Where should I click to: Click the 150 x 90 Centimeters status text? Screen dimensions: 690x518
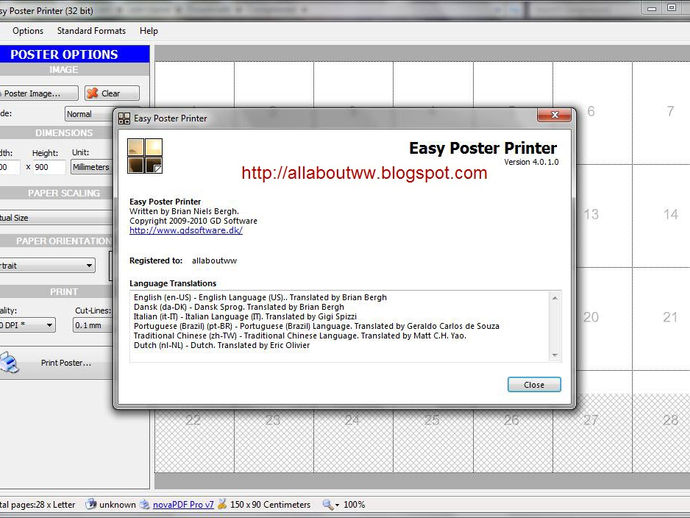tap(270, 504)
